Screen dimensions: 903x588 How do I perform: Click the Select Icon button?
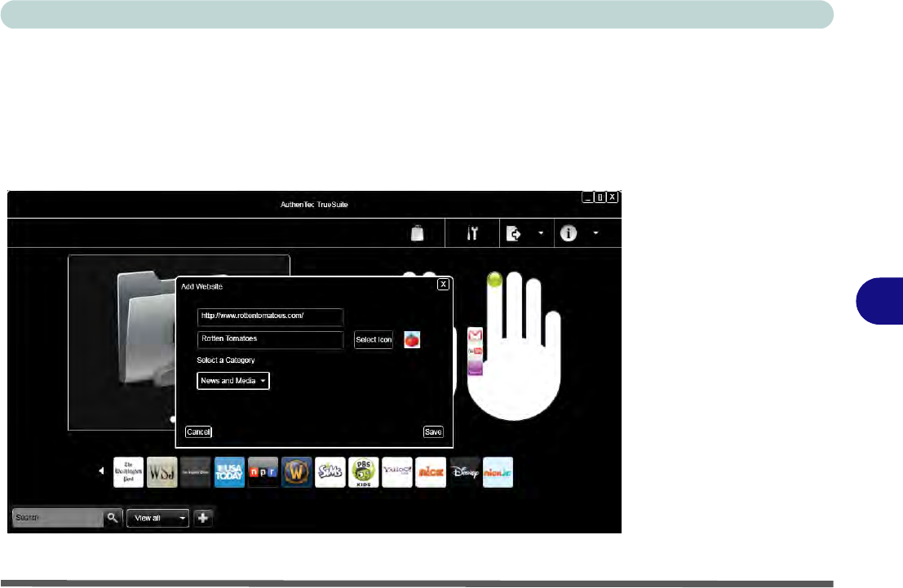click(x=374, y=339)
